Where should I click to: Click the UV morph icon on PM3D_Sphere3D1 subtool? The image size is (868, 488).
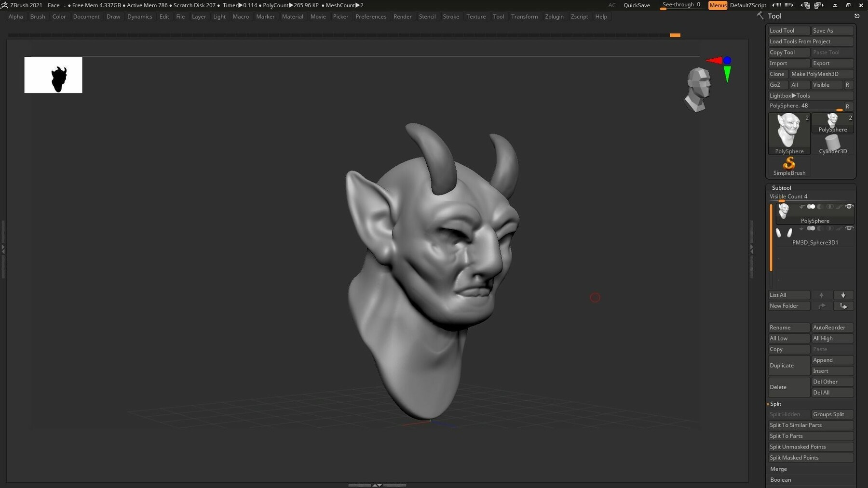click(x=830, y=229)
